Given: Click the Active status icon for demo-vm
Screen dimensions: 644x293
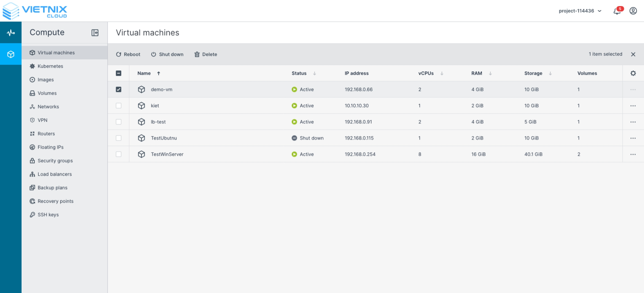Looking at the screenshot, I should click(x=294, y=90).
